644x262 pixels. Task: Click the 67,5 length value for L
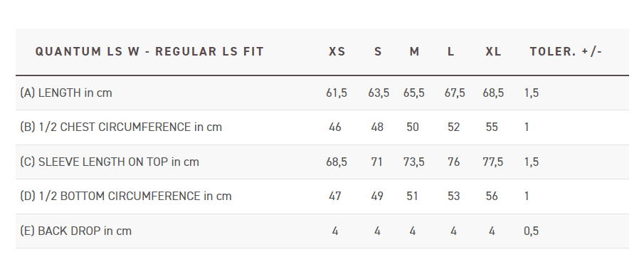pyautogui.click(x=455, y=93)
